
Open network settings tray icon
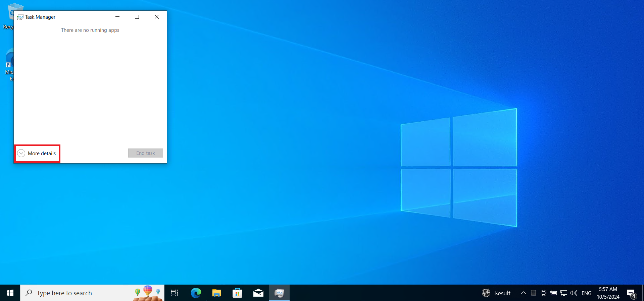click(x=564, y=293)
